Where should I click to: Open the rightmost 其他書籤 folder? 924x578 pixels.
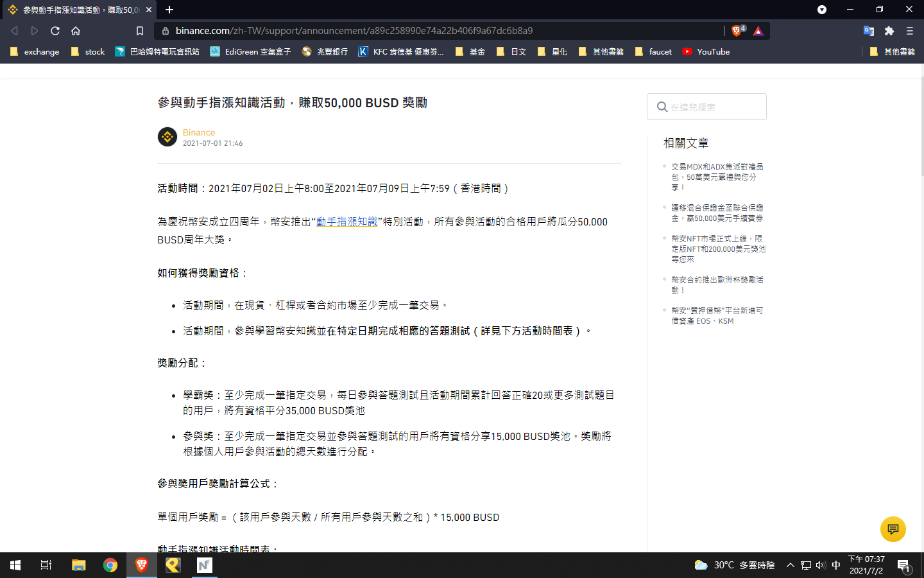point(893,52)
